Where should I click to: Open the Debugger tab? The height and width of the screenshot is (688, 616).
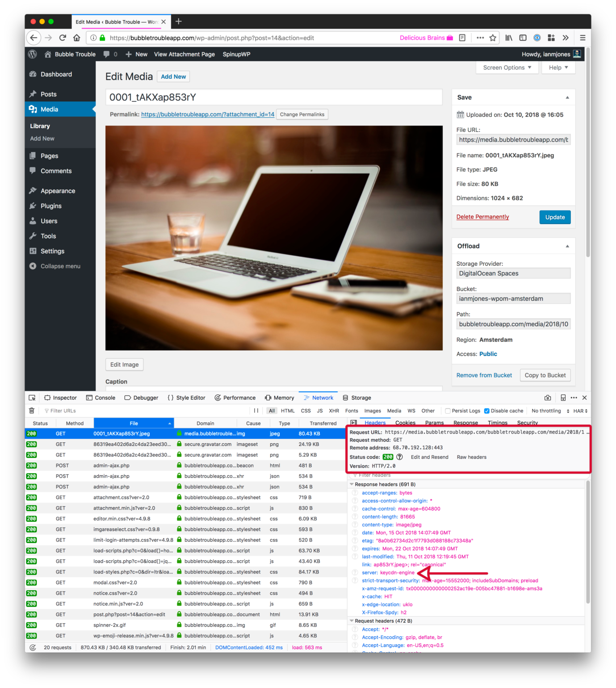coord(141,398)
